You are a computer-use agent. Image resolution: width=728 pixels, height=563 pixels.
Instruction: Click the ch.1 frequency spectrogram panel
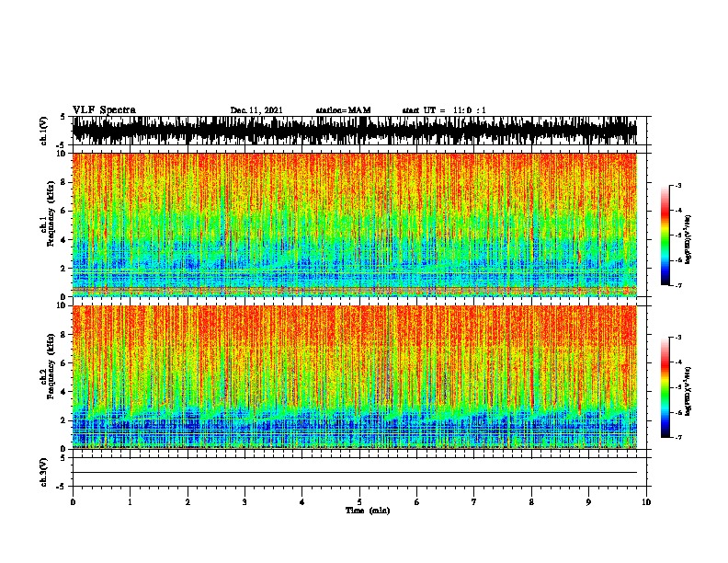pos(355,224)
